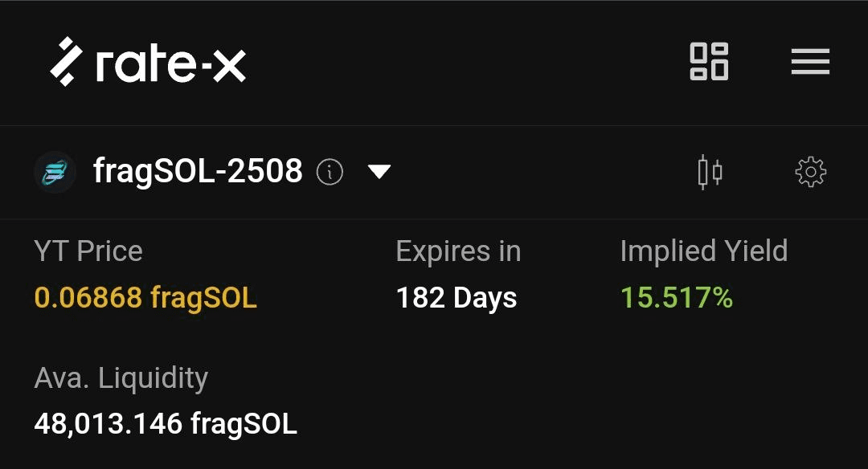The image size is (868, 469).
Task: Click the 15.517% implied yield value
Action: tap(677, 298)
